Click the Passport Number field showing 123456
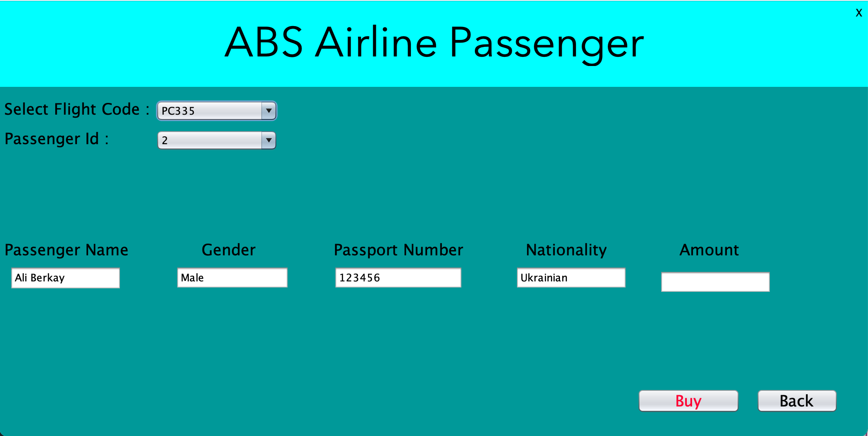Image resolution: width=868 pixels, height=436 pixels. (398, 277)
